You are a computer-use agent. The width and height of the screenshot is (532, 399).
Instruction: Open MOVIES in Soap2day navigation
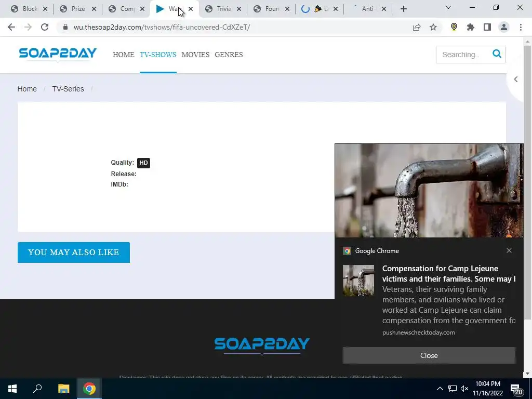click(x=195, y=55)
